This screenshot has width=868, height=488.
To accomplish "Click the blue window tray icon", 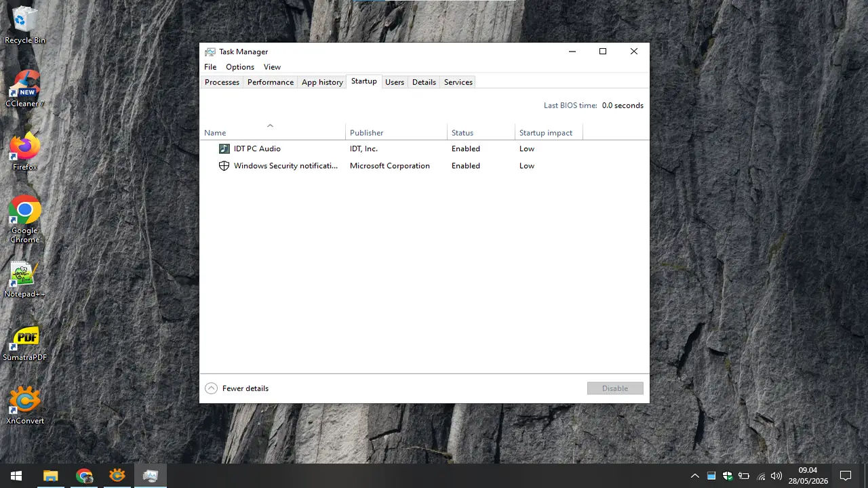I will [x=711, y=476].
